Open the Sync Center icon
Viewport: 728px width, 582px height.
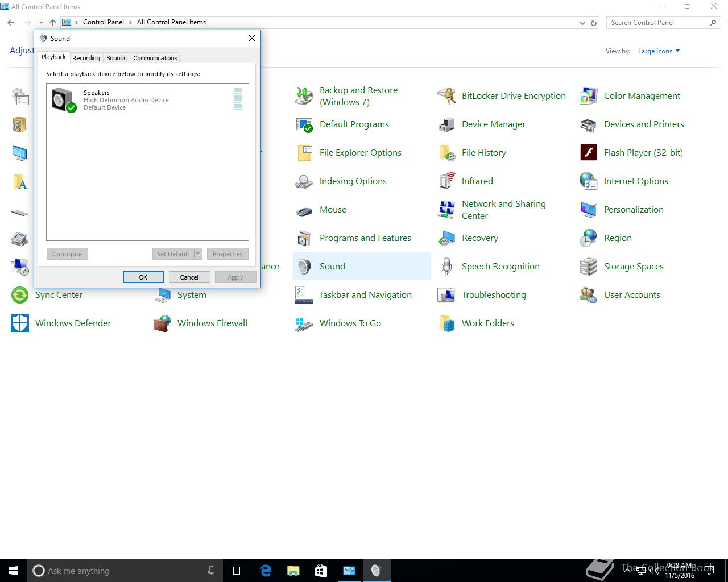point(20,295)
